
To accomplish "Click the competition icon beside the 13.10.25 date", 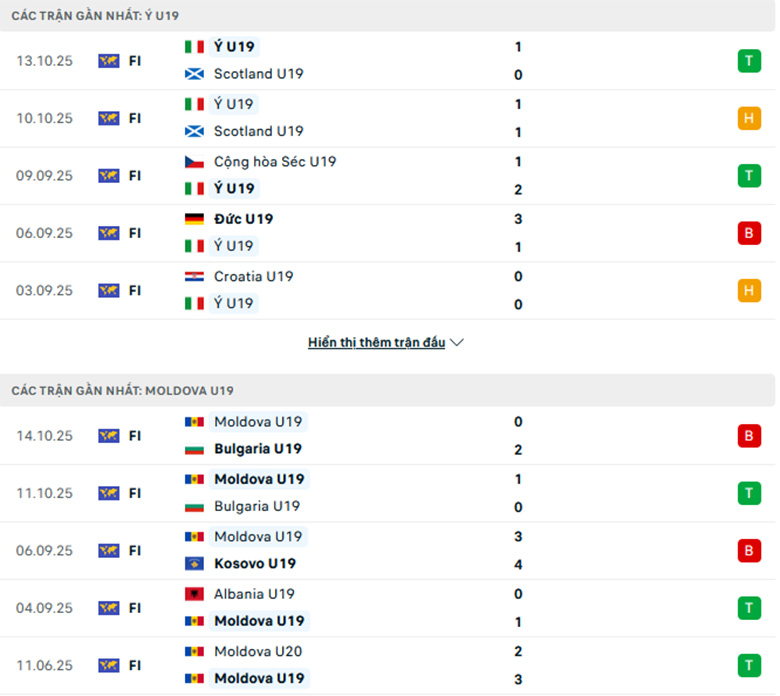I will click(109, 61).
